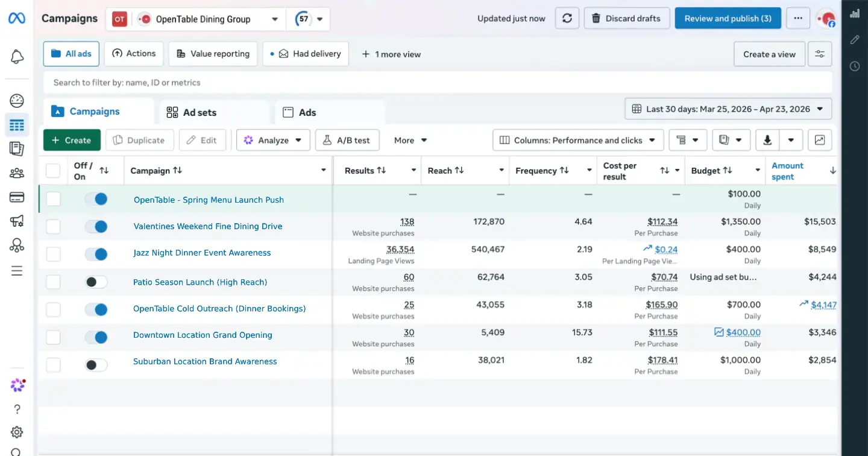Open Settings gear in sidebar

click(17, 432)
